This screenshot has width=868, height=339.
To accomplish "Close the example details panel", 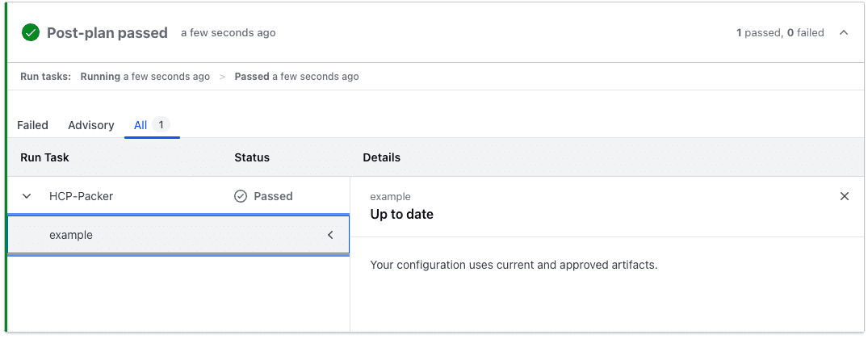I will (845, 196).
